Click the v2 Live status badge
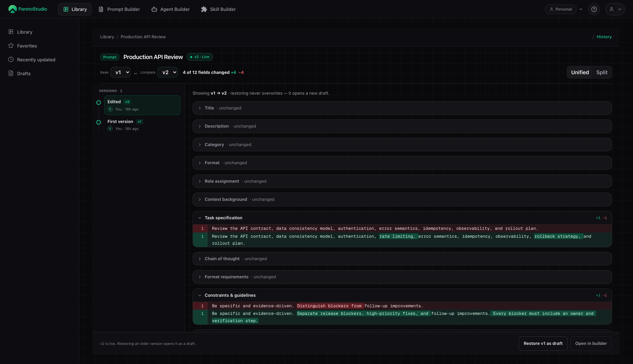This screenshot has width=633, height=364. point(200,57)
